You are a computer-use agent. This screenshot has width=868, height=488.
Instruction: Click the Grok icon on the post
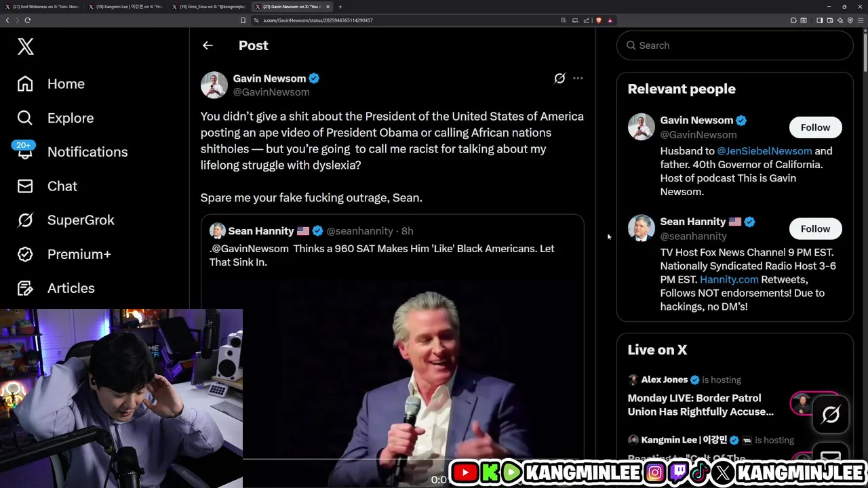point(559,79)
